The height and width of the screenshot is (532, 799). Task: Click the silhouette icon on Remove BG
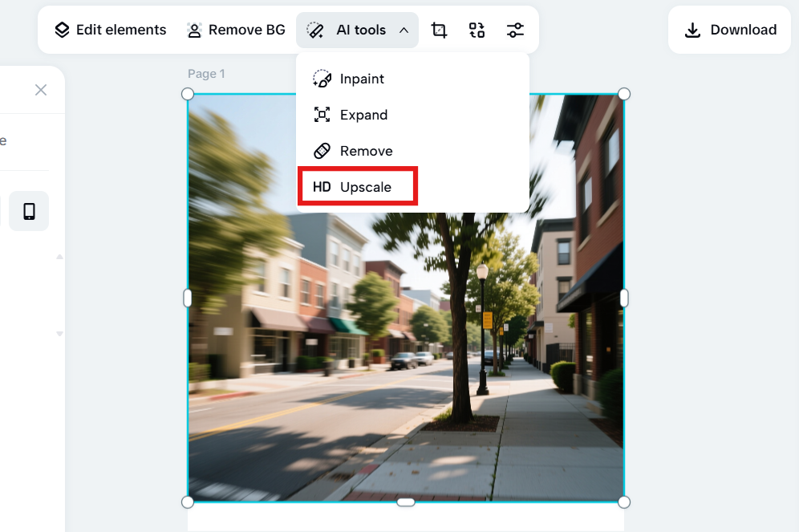pos(193,30)
